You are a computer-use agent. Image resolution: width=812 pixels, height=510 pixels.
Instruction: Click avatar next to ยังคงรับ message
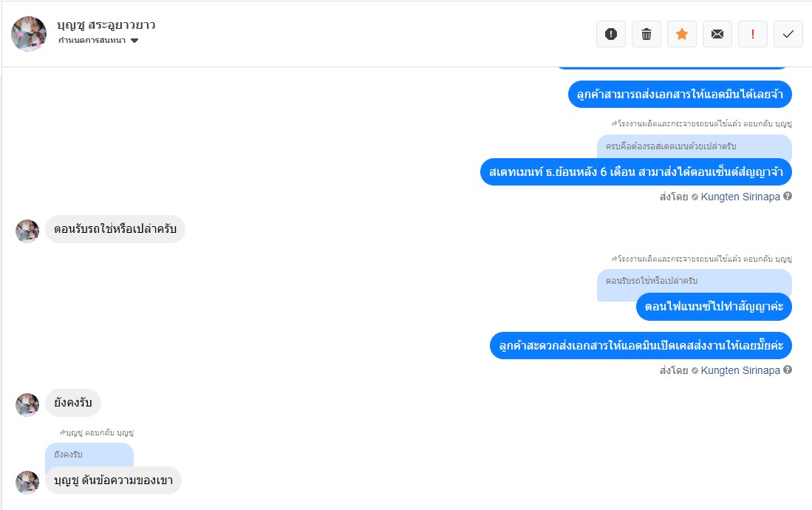tap(27, 405)
